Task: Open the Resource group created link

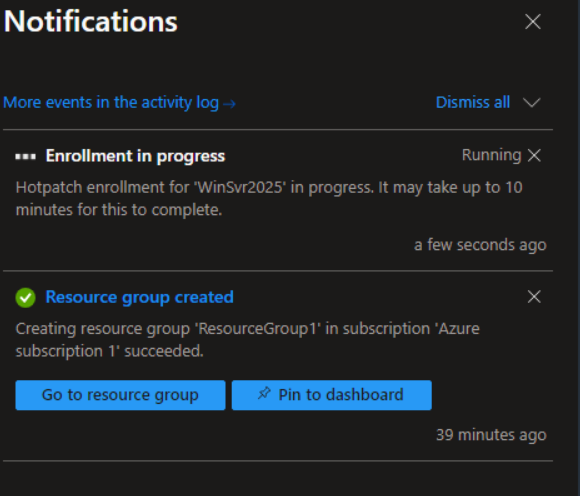Action: 139,297
